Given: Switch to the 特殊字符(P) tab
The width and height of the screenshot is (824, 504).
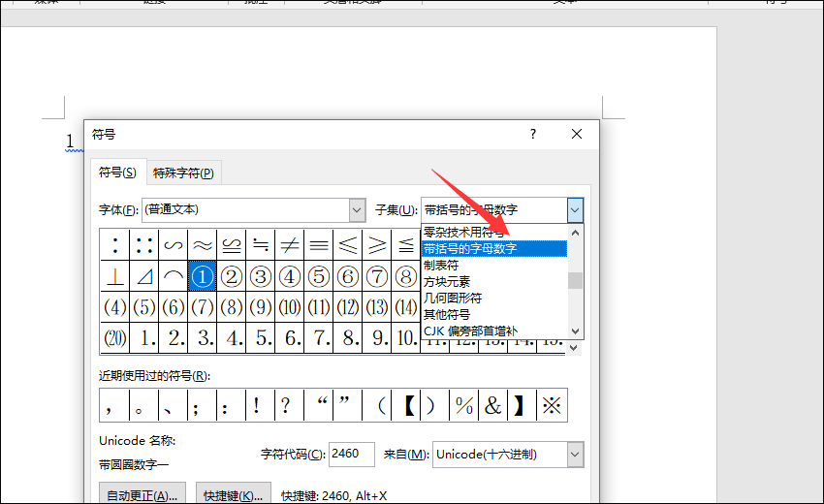Looking at the screenshot, I should pos(183,173).
